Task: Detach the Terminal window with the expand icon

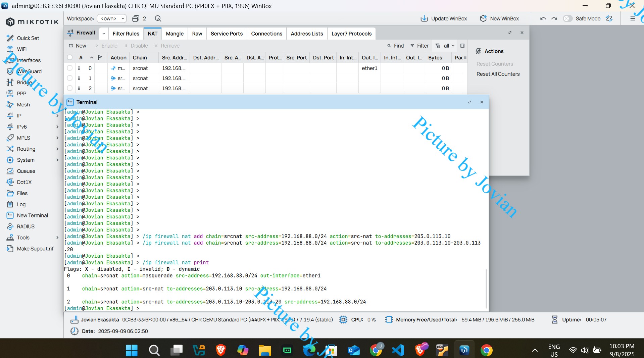Action: 469,102
